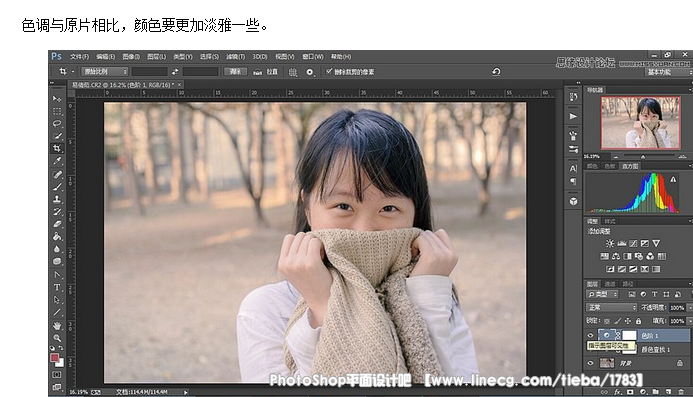
Task: Add a Channel Mixer adjustment
Action: (650, 256)
